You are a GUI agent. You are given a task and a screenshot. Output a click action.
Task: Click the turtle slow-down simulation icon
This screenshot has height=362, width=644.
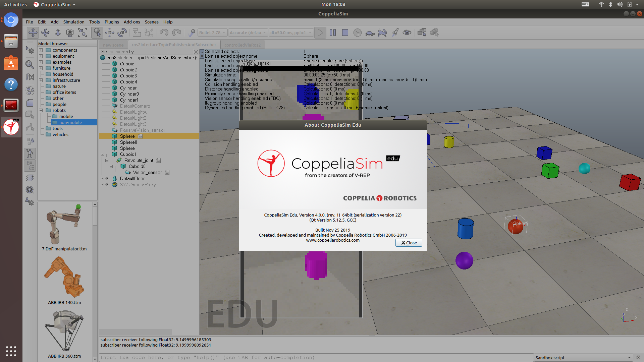(x=370, y=33)
